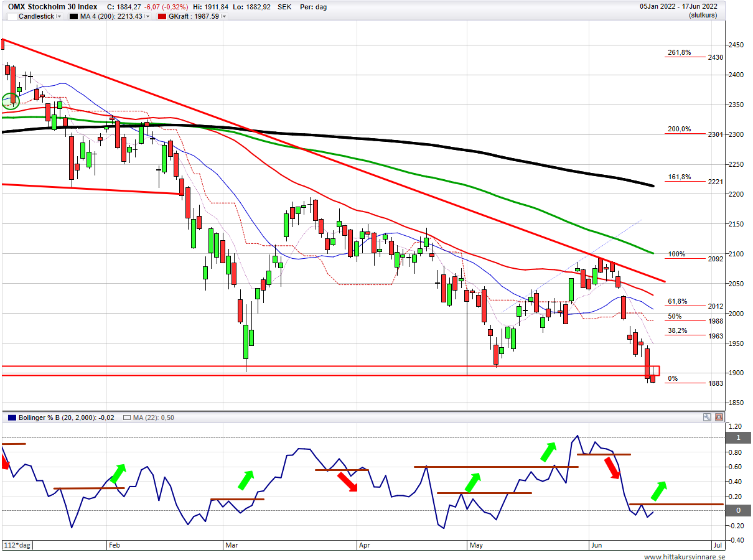Click the Per: dag period label

click(x=313, y=6)
